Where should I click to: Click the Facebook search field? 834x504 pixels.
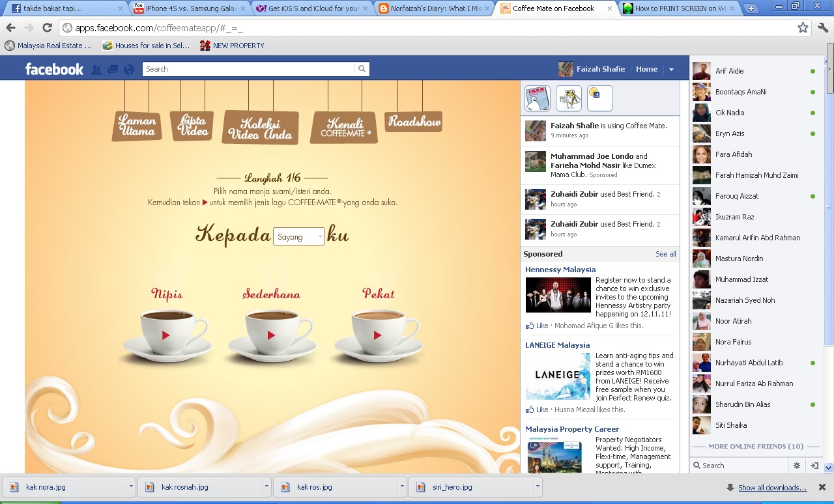click(x=249, y=69)
